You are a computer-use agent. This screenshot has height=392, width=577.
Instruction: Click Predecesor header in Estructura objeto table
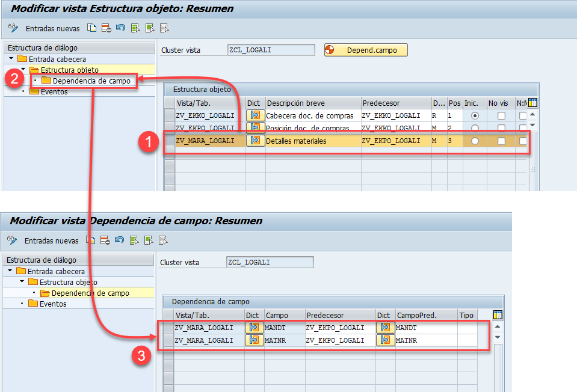click(x=396, y=103)
